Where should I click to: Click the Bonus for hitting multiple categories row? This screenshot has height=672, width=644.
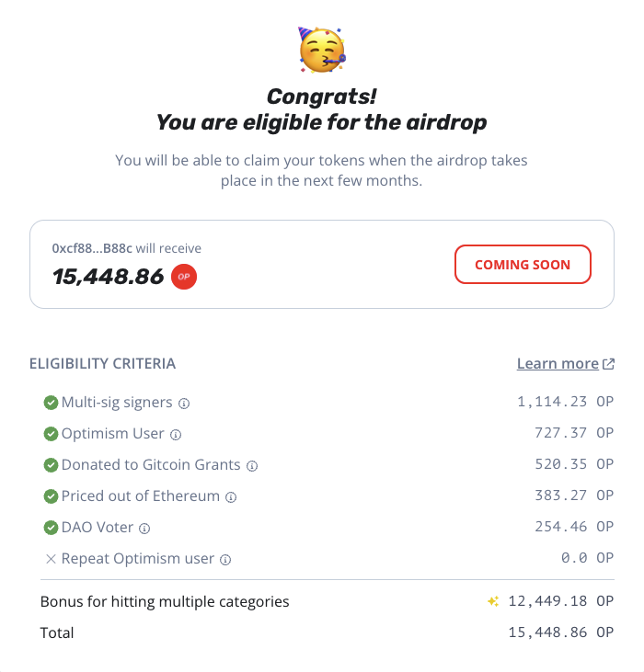pyautogui.click(x=328, y=601)
